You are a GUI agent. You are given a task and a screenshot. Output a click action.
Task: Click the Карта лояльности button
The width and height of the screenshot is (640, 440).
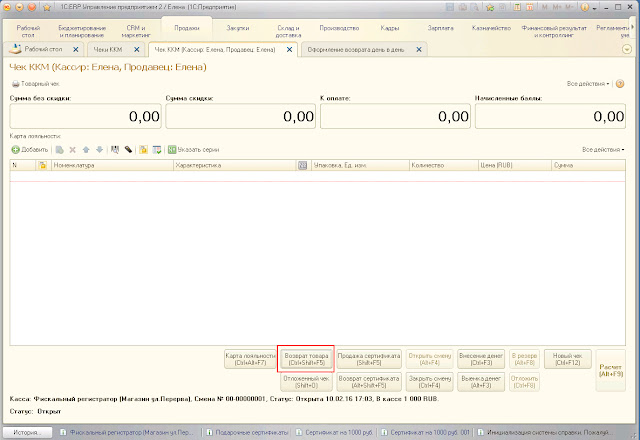click(250, 359)
